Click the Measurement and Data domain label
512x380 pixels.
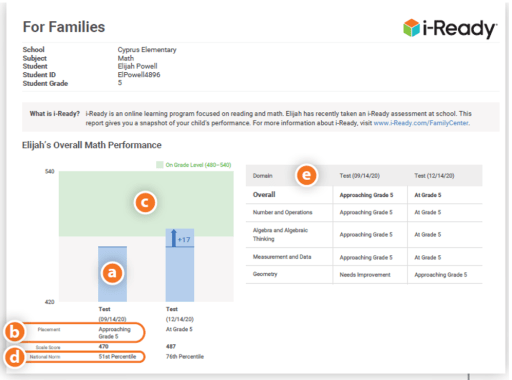tap(282, 257)
